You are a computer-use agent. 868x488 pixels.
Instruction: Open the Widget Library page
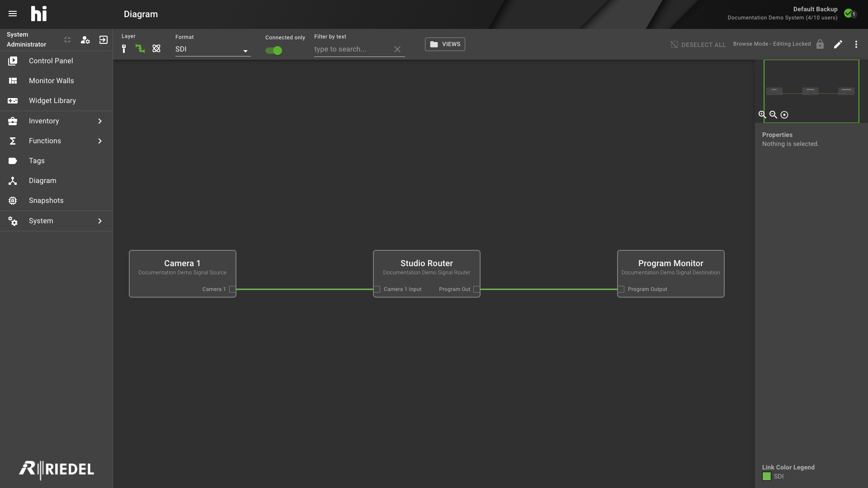point(56,101)
